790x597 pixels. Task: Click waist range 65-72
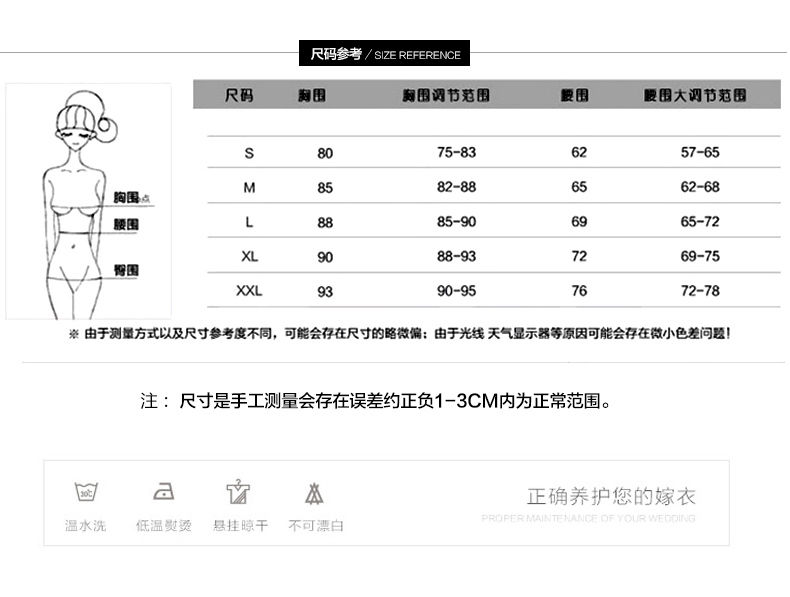[x=700, y=222]
